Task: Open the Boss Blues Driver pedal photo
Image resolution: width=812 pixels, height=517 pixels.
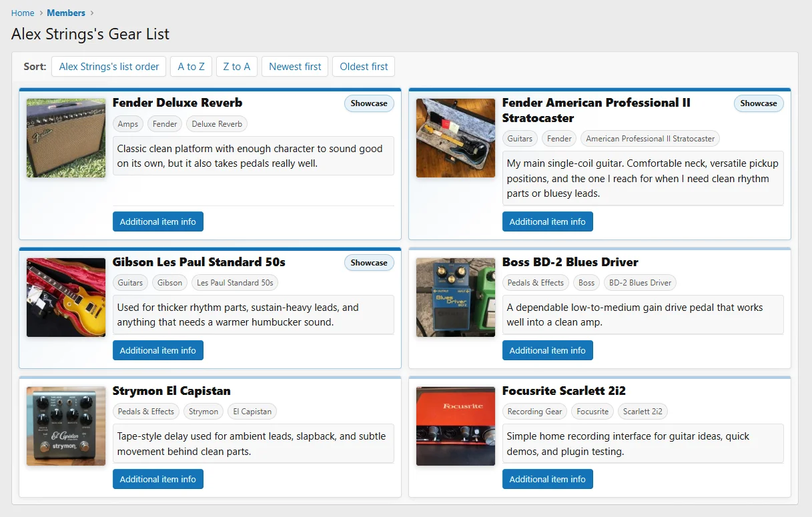Action: coord(456,298)
